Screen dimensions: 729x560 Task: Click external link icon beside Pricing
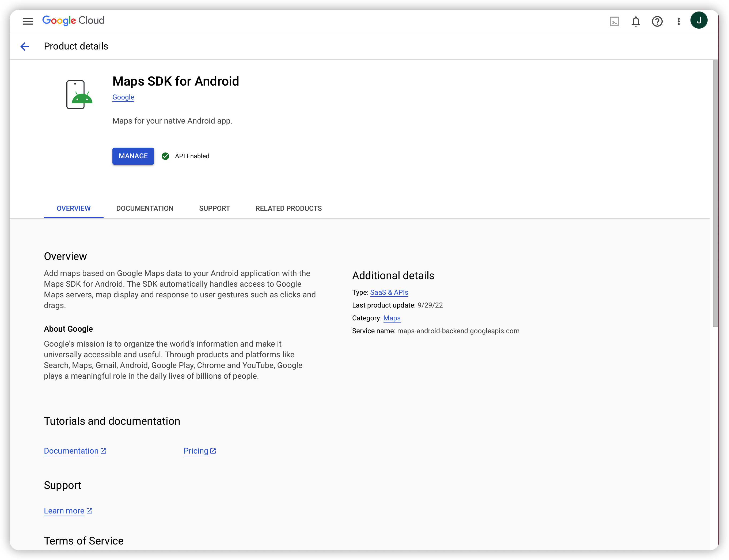coord(213,451)
